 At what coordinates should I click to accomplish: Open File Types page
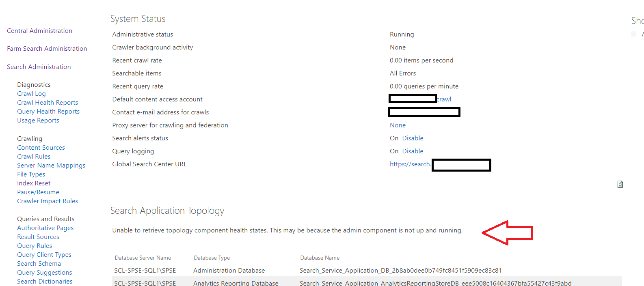point(31,174)
